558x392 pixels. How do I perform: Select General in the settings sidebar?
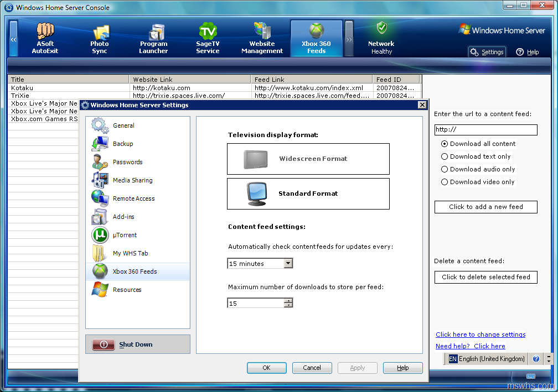tap(138, 126)
